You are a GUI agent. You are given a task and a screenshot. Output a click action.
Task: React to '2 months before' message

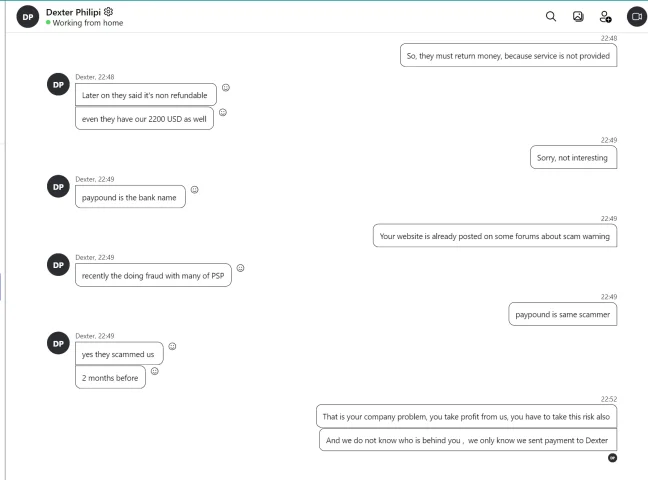tap(155, 371)
